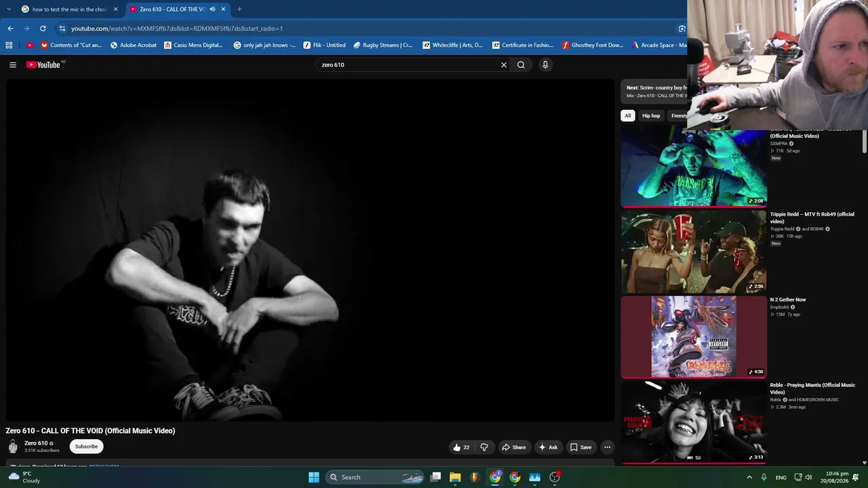This screenshot has height=488, width=868.
Task: Clear the YouTube search box text
Action: pos(504,65)
